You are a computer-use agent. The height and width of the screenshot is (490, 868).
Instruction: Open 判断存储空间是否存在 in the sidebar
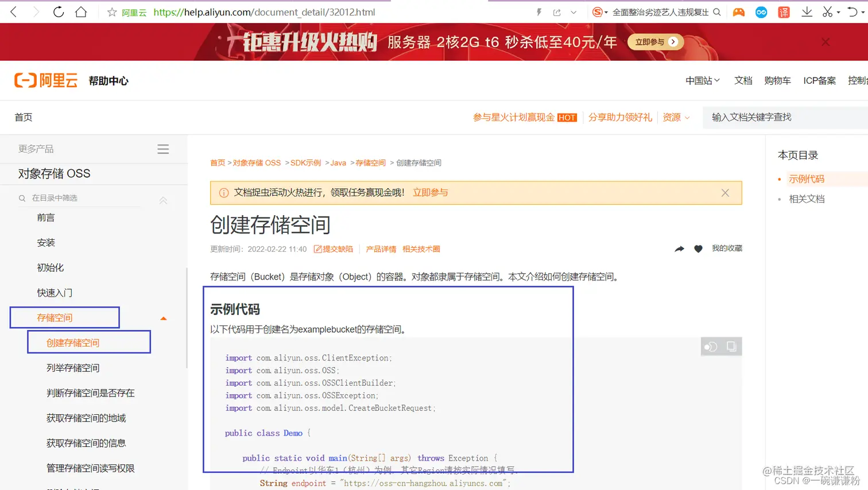click(x=91, y=393)
